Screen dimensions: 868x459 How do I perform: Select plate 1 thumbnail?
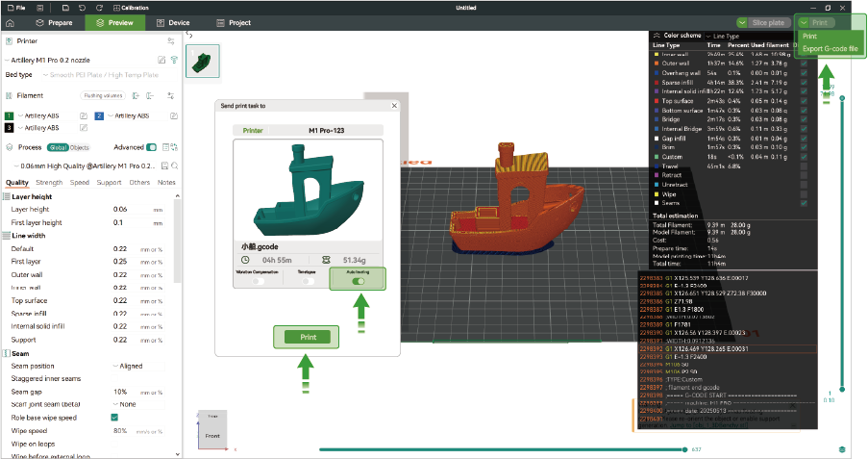click(x=203, y=61)
